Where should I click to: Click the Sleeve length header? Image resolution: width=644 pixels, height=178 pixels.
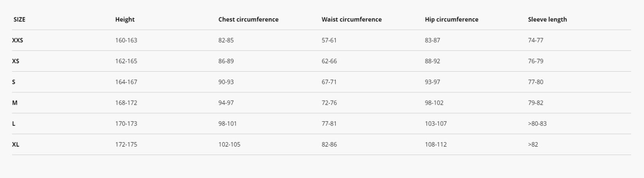click(547, 19)
